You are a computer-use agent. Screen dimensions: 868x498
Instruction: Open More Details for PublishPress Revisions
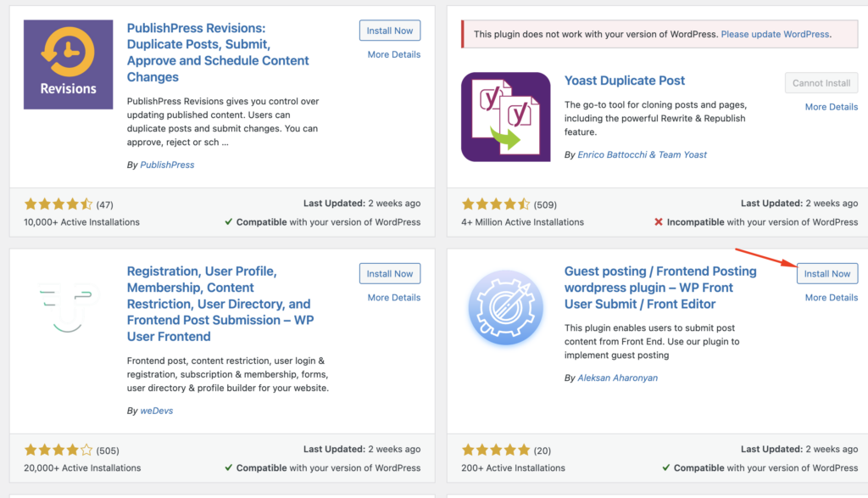point(393,54)
